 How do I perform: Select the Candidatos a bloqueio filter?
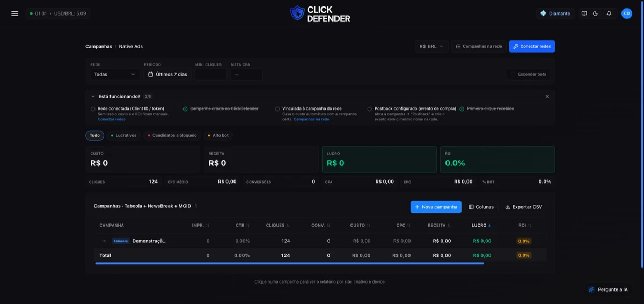point(172,135)
